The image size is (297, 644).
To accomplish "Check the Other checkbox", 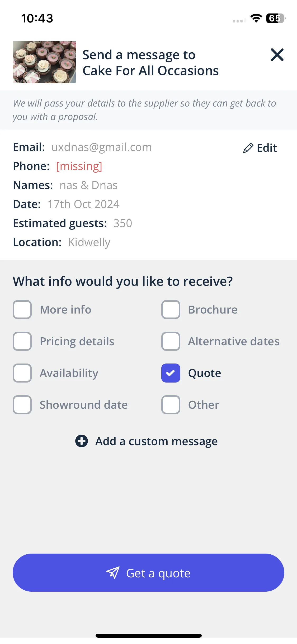I will 171,405.
